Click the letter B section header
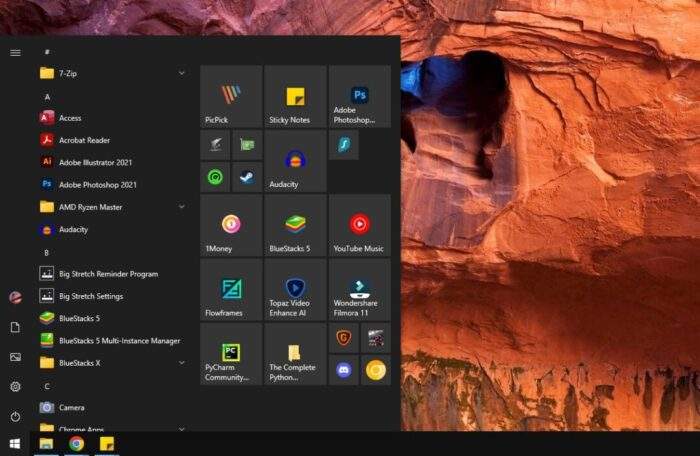Image resolution: width=700 pixels, height=456 pixels. click(x=46, y=253)
